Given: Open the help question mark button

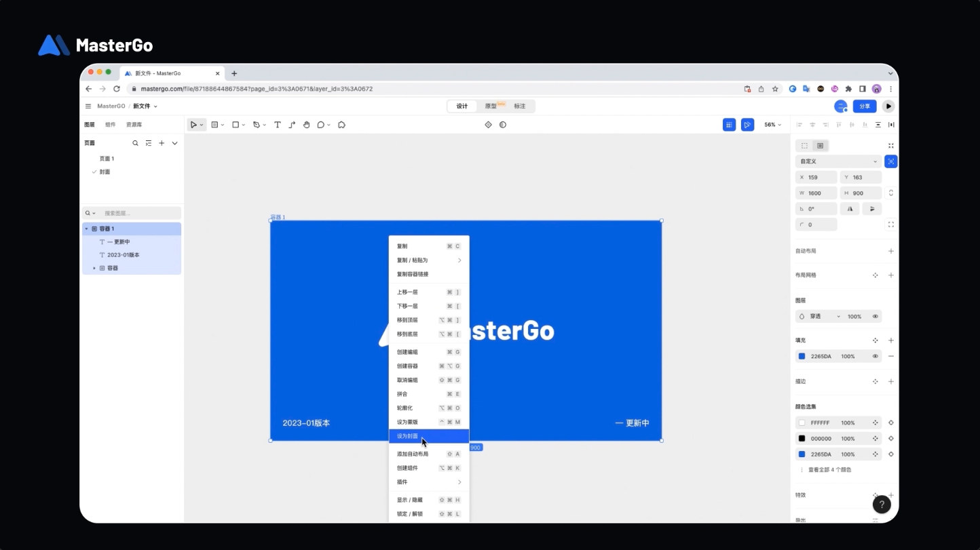Looking at the screenshot, I should [x=882, y=505].
